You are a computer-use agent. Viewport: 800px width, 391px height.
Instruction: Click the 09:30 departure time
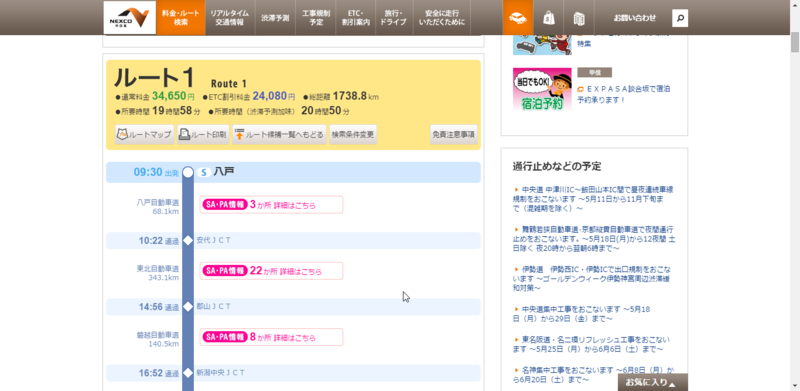pos(147,172)
